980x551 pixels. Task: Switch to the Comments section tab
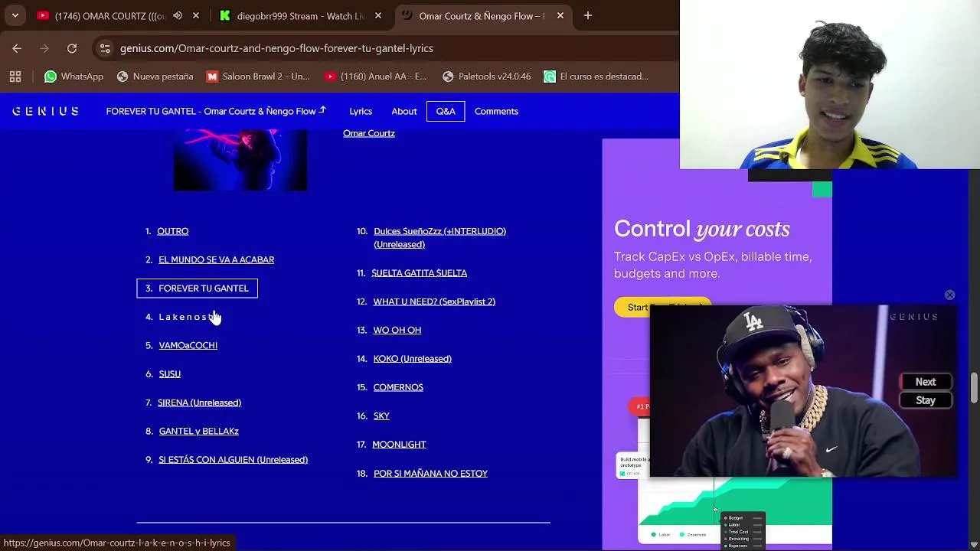click(496, 111)
